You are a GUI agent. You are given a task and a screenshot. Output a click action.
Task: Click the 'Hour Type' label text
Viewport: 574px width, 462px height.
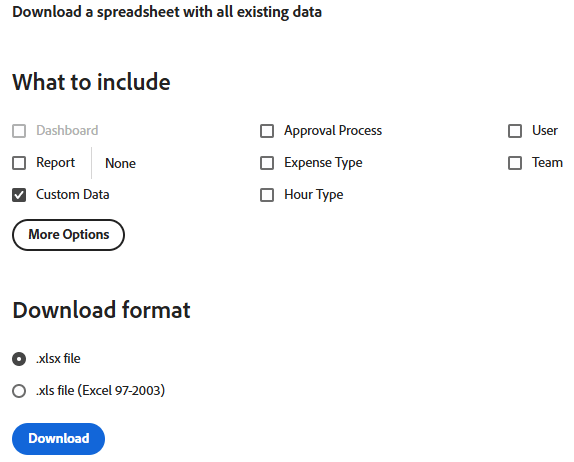coord(314,195)
